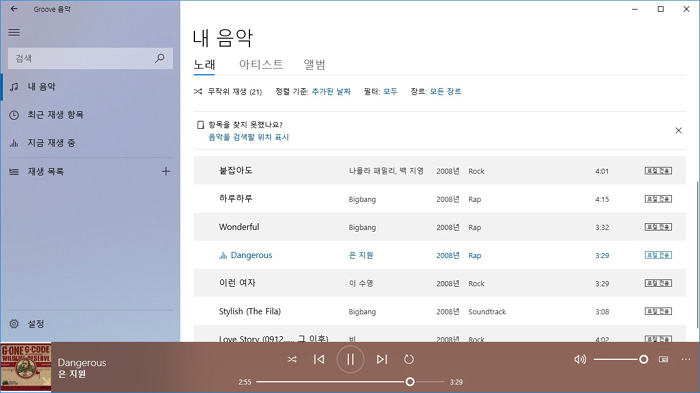Screen dimensions: 700x393
Task: Click local-only badge in 붙잡아도 row
Action: click(x=658, y=171)
